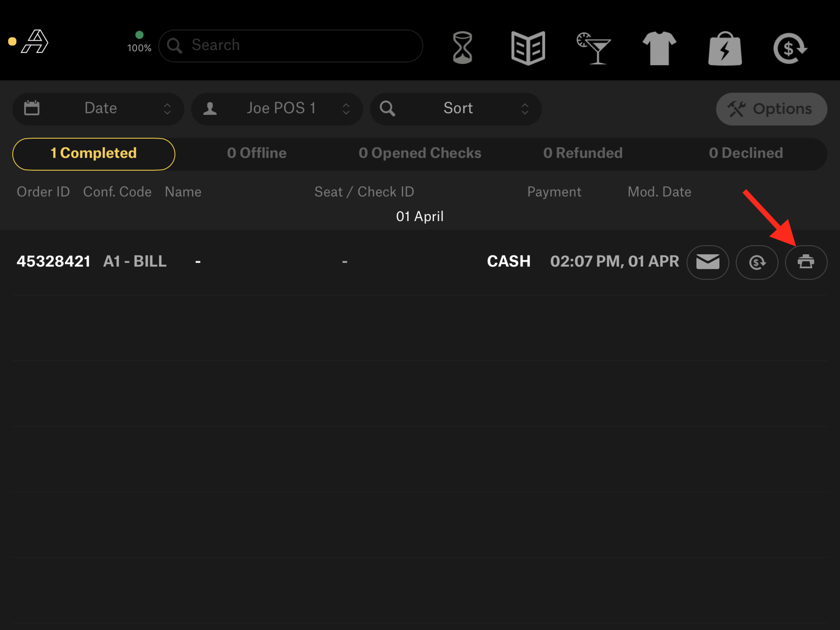Switch to 0 Opened Checks tab
840x630 pixels.
tap(420, 153)
